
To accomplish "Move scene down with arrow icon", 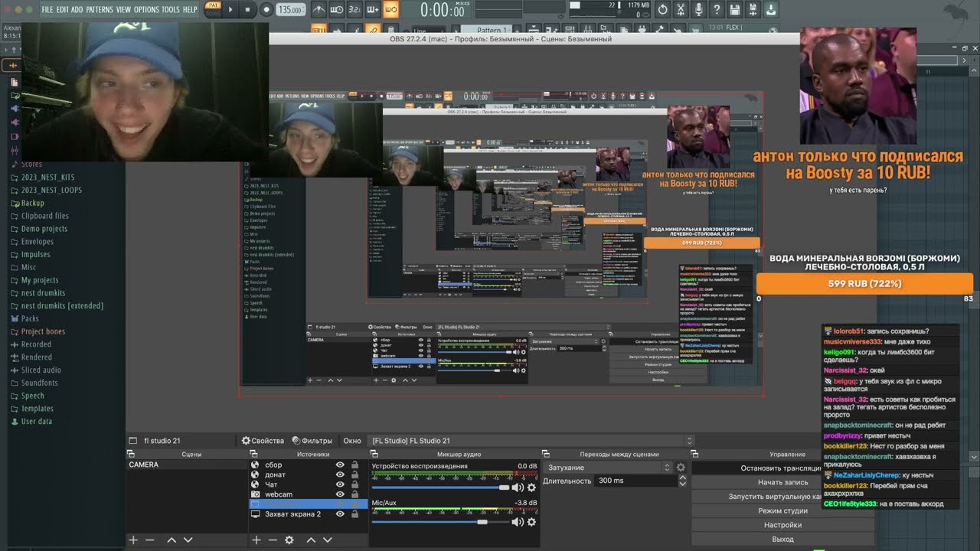I will coord(188,540).
